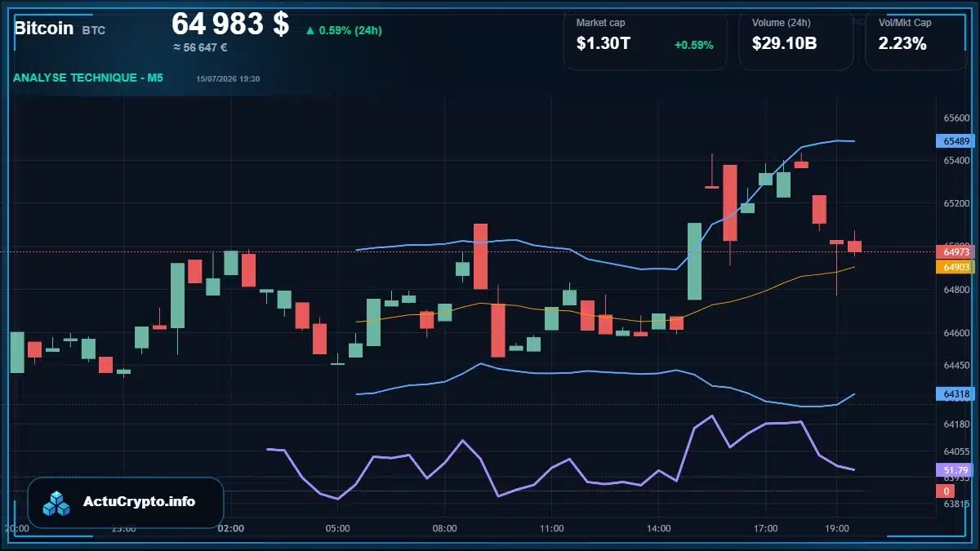Click the 11:00 time axis label
Image resolution: width=980 pixels, height=551 pixels.
[x=552, y=528]
